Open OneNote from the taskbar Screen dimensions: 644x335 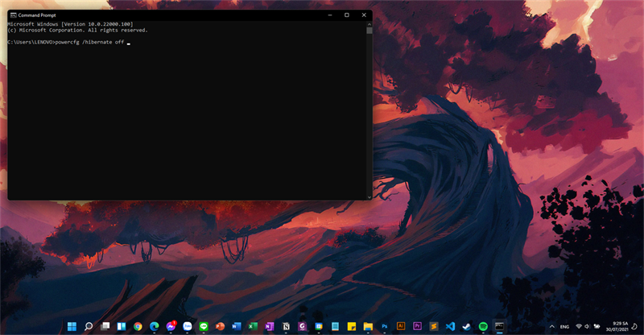tap(270, 326)
